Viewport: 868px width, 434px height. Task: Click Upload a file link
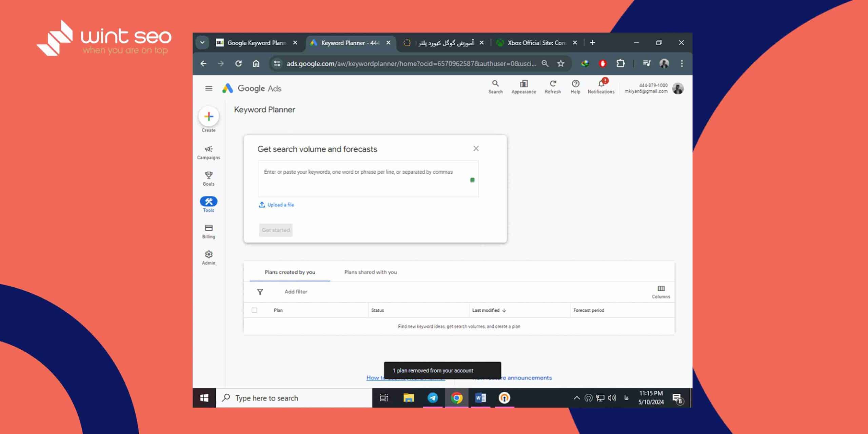pyautogui.click(x=276, y=205)
